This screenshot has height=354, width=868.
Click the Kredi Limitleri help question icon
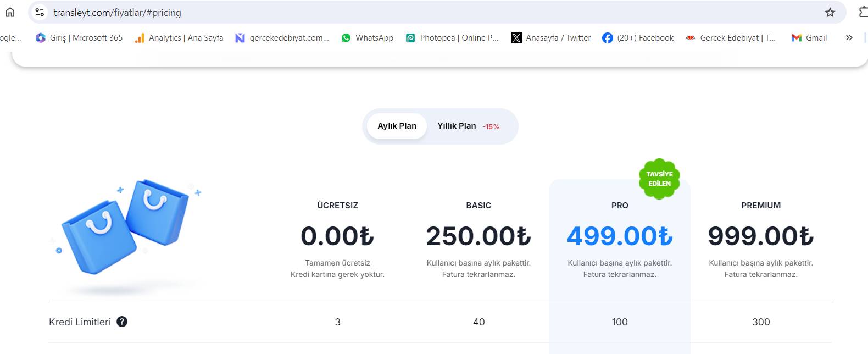point(122,322)
